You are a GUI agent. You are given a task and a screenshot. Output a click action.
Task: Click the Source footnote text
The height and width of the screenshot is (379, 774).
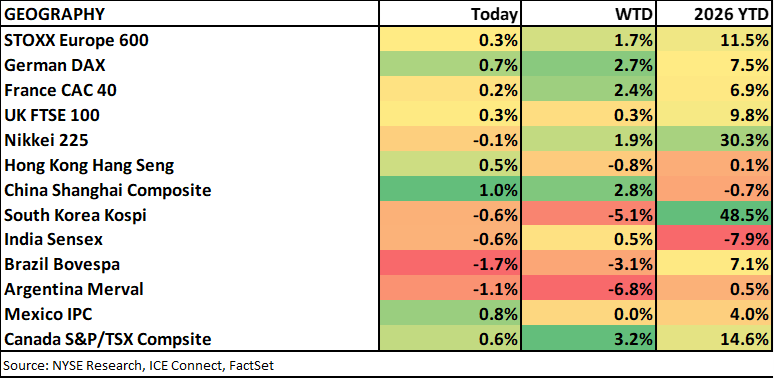tap(139, 366)
